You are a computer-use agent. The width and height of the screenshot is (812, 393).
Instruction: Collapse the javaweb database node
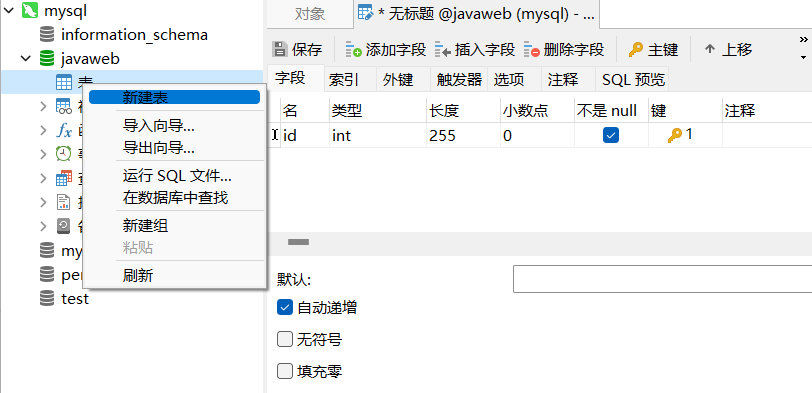26,59
